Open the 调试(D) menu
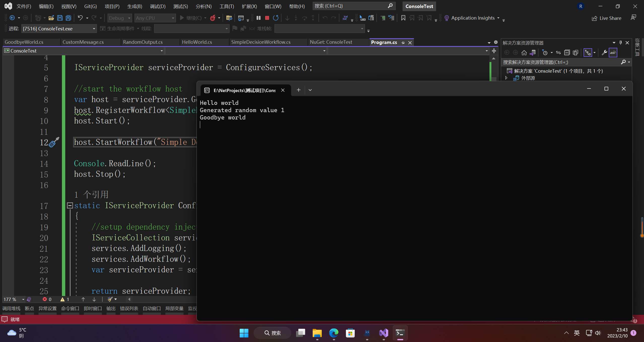Viewport: 644px width, 342px height. click(x=158, y=6)
